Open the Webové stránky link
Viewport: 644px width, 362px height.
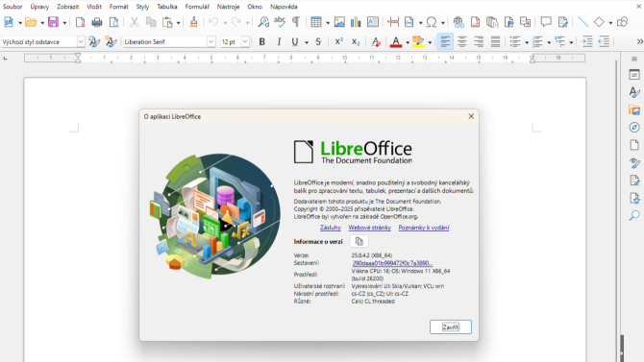370,228
